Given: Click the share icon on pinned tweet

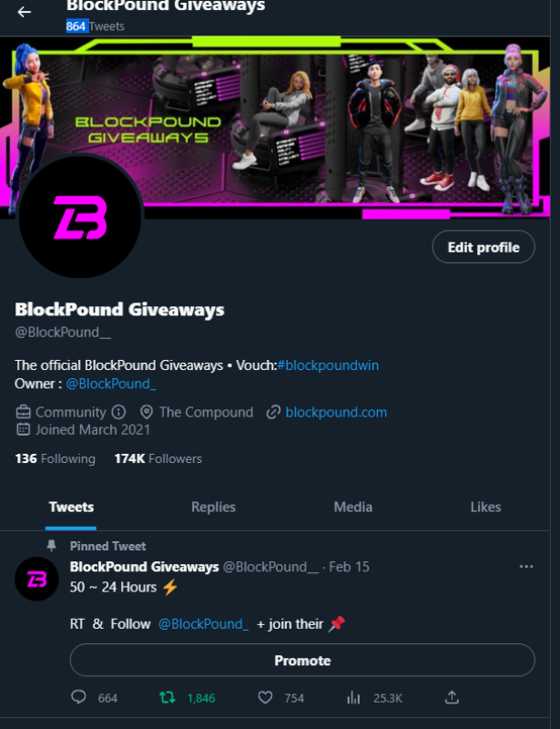Looking at the screenshot, I should coord(452,697).
